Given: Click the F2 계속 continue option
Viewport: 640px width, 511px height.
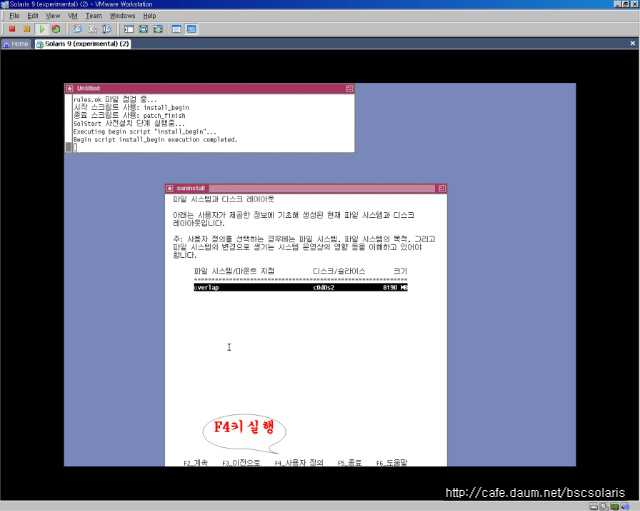Looking at the screenshot, I should click(x=196, y=463).
